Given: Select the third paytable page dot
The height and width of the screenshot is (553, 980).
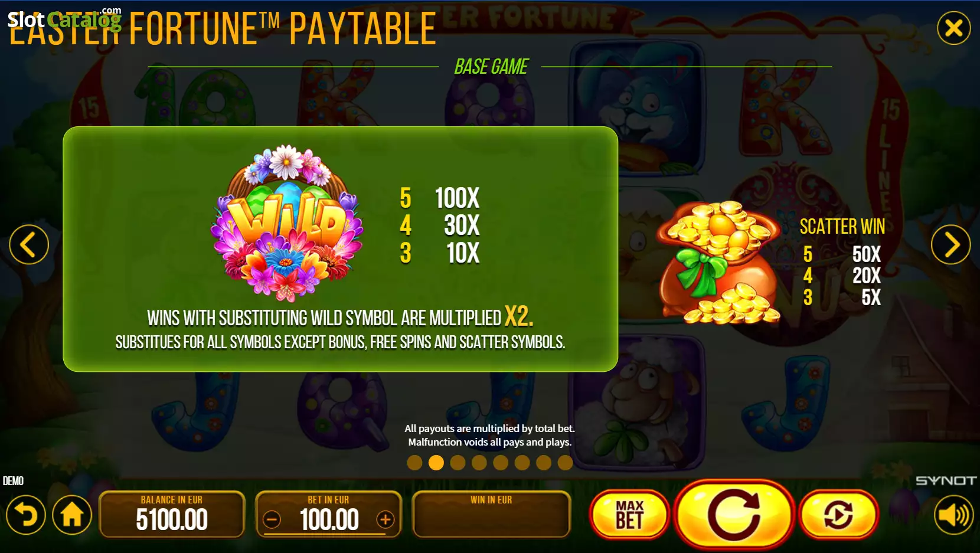Looking at the screenshot, I should coord(458,463).
